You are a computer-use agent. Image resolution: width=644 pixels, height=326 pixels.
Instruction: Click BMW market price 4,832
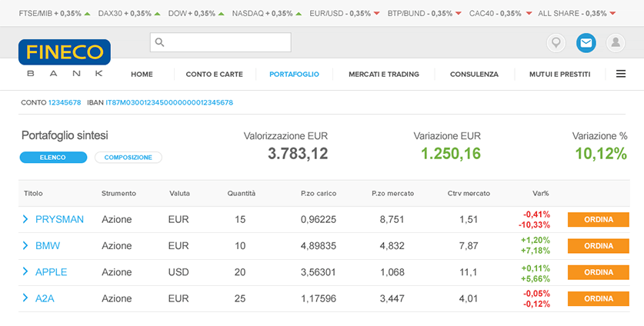click(392, 245)
